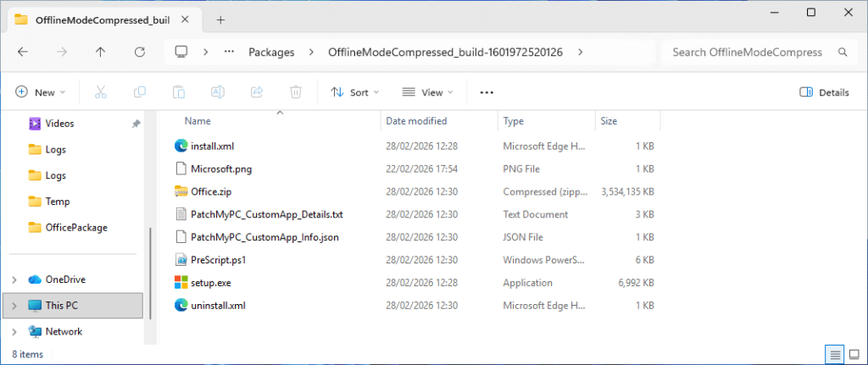This screenshot has height=365, width=868.
Task: Click the Delete trash bin icon
Action: point(296,92)
